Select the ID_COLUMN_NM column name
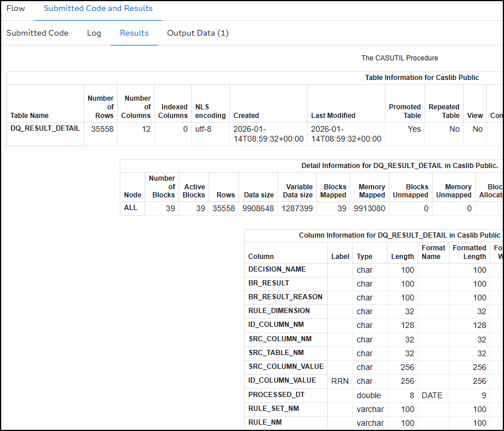 [276, 325]
